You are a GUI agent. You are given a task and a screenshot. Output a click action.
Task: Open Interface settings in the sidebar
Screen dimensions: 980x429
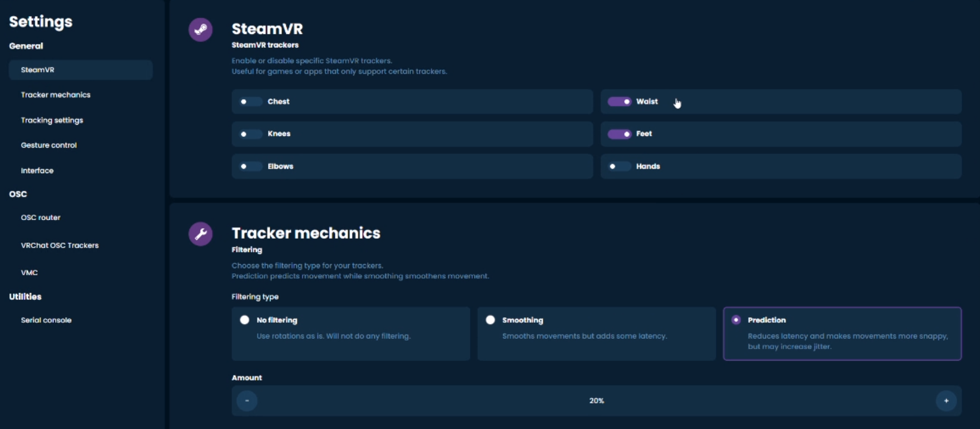point(37,171)
